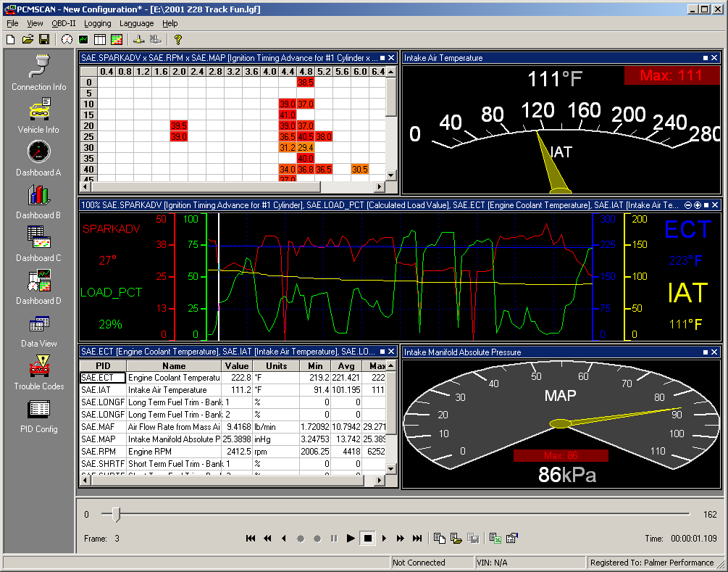The image size is (728, 572).
Task: Open the Help menu
Action: click(x=170, y=23)
